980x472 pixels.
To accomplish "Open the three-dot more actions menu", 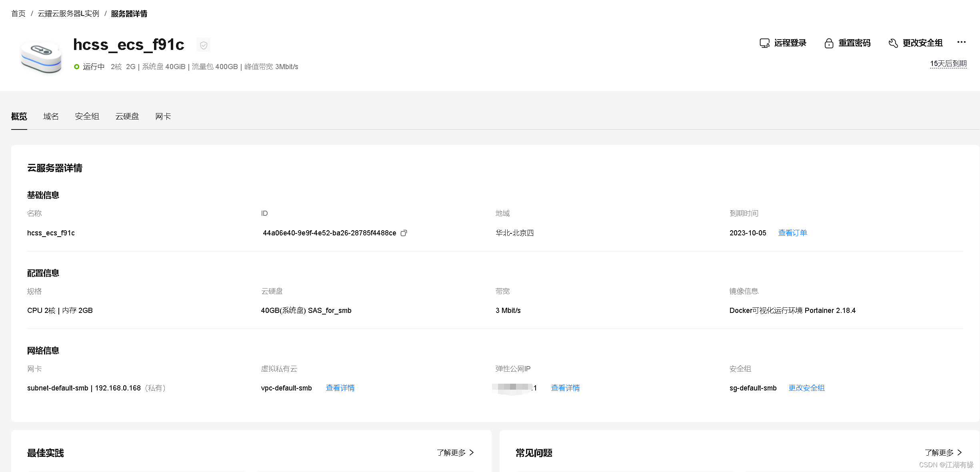I will click(961, 42).
